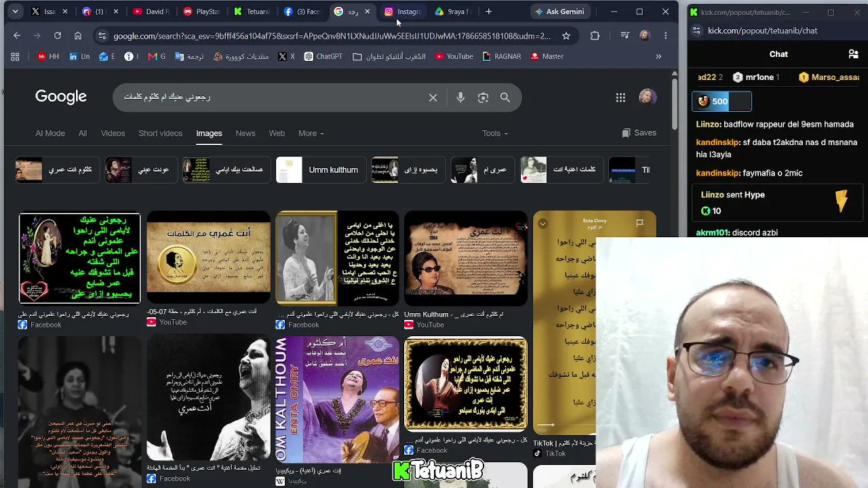Select the يحسبوه إزاى suggestion chip
The width and height of the screenshot is (868, 488).
point(407,170)
